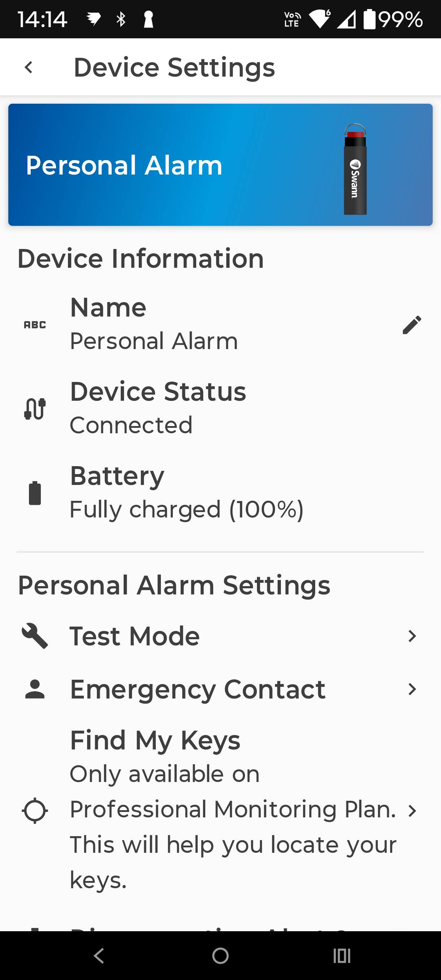Tap the person icon beside Emergency Contact
Viewport: 441px width, 980px height.
35,689
